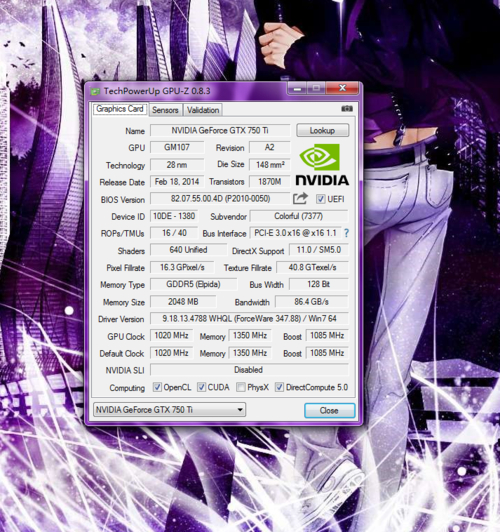Click the Lookup button
Viewport: 500px width, 532px height.
(x=323, y=130)
